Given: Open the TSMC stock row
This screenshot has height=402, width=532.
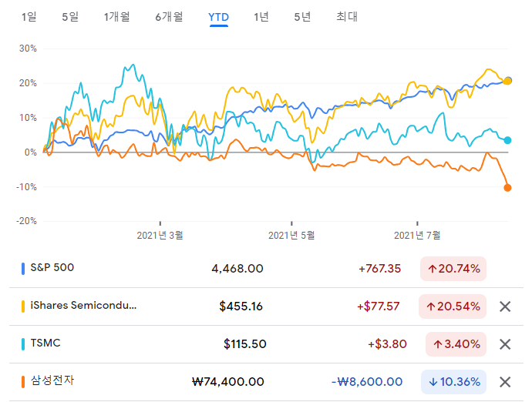Looking at the screenshot, I should pyautogui.click(x=266, y=344).
